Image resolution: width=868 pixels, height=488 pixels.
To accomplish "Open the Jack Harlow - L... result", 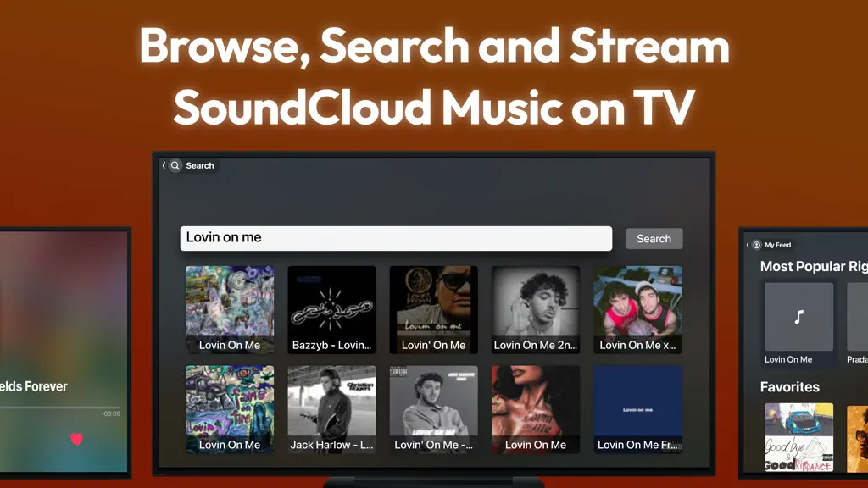I will tap(331, 409).
